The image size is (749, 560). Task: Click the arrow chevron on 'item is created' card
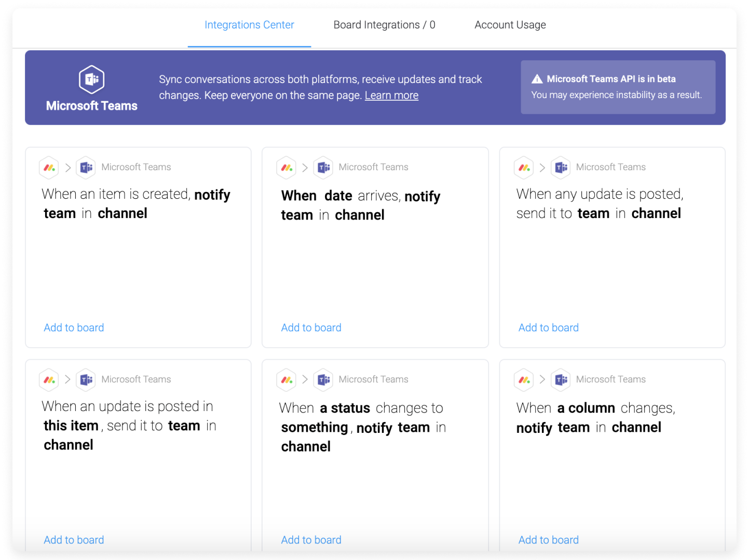point(67,168)
